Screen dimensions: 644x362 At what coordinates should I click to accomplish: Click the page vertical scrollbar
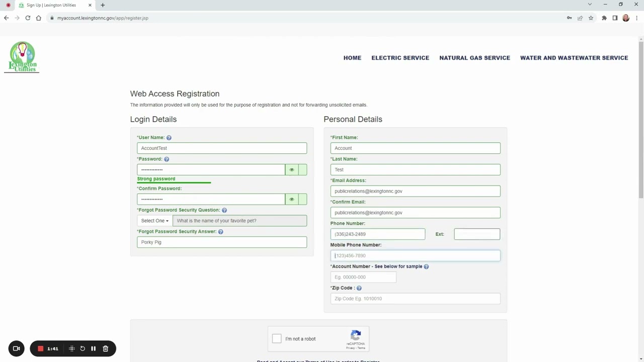point(641,121)
